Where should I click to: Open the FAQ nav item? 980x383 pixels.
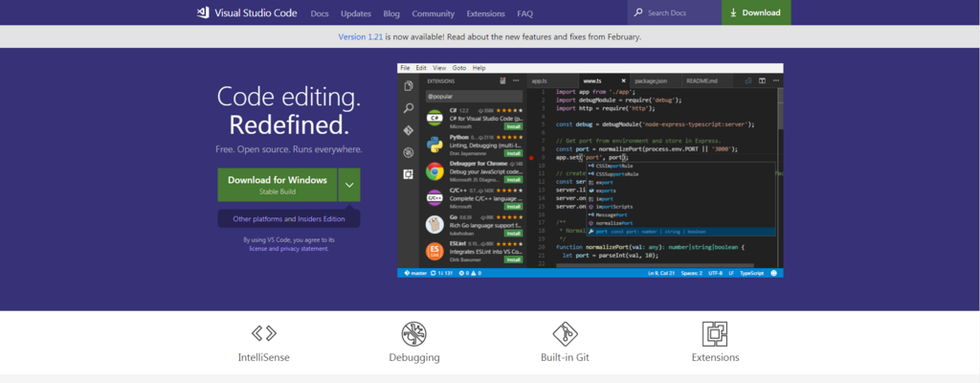pyautogui.click(x=525, y=13)
